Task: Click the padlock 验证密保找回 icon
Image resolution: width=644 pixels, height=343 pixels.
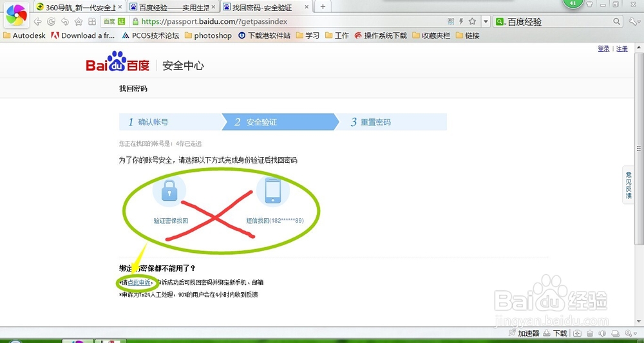Action: coord(169,190)
